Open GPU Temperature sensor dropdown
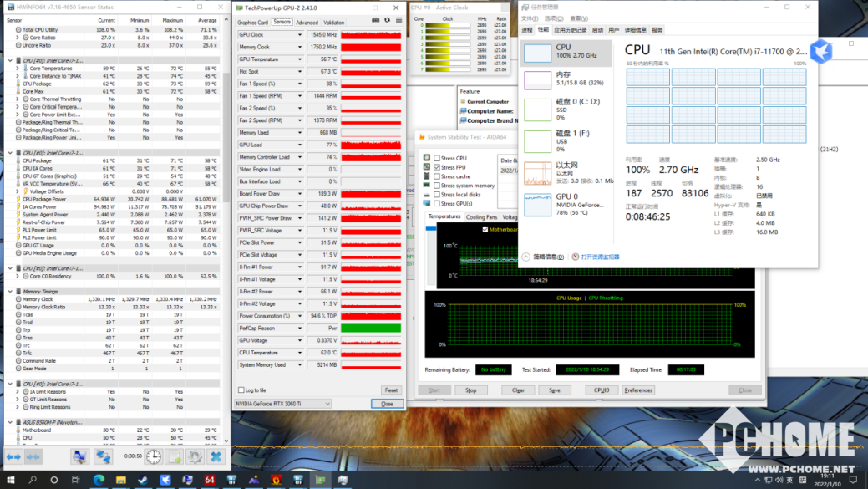This screenshot has width=868, height=489. [x=299, y=59]
